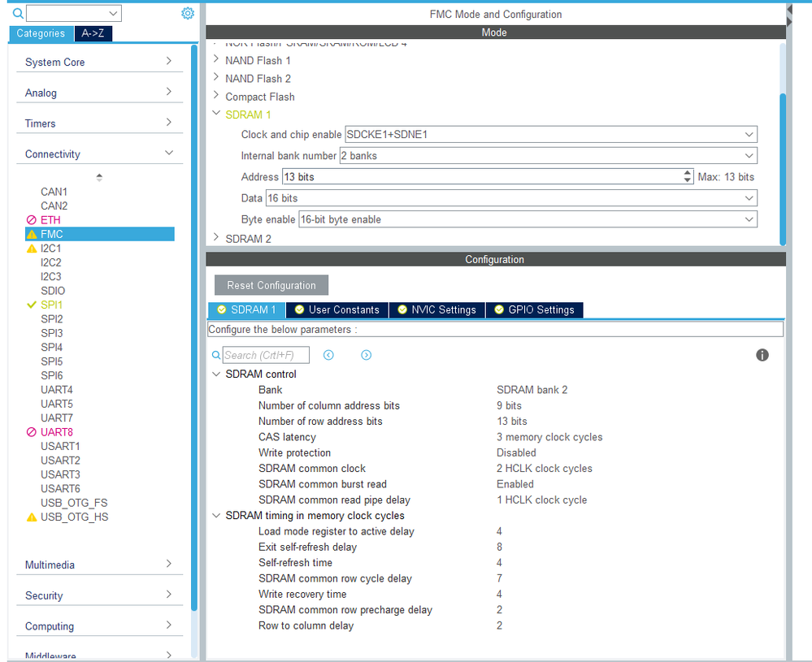Click the USB_OTG_HS warning icon

click(x=32, y=517)
